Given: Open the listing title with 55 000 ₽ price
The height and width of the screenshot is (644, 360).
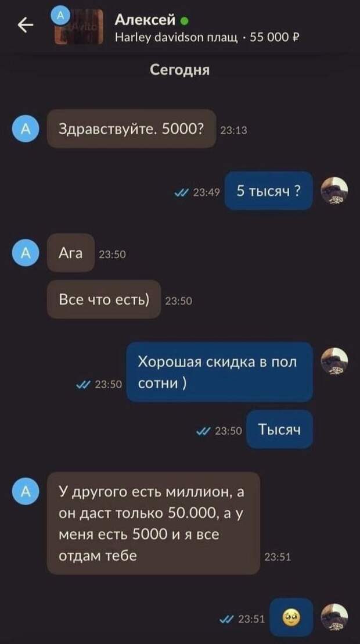Looking at the screenshot, I should click(x=207, y=38).
